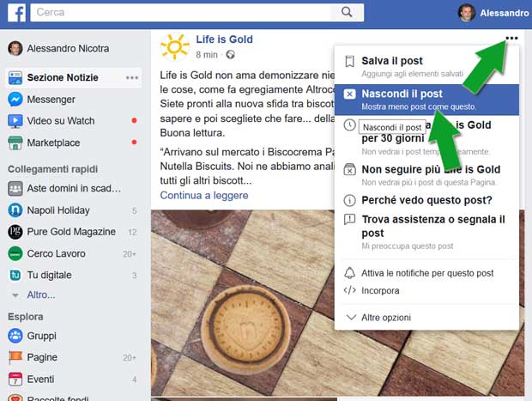Select Trova assistenza o segnala il post

point(426,233)
